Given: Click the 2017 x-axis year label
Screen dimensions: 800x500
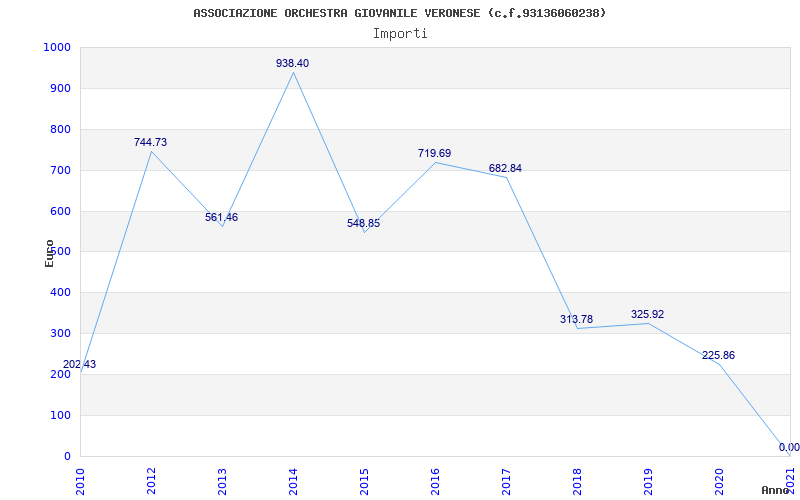Looking at the screenshot, I should click(506, 482).
